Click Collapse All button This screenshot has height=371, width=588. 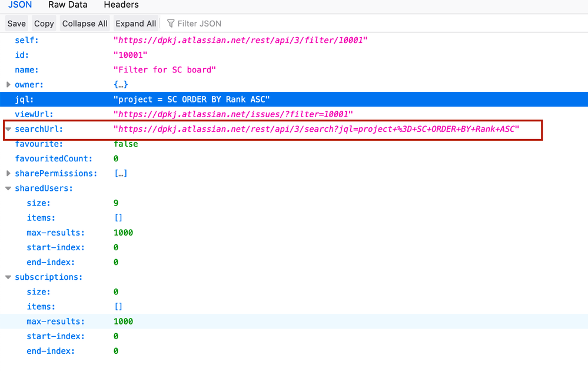point(85,24)
